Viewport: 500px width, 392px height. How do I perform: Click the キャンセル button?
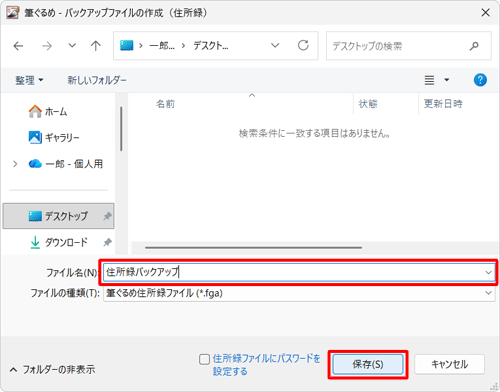[x=449, y=364]
